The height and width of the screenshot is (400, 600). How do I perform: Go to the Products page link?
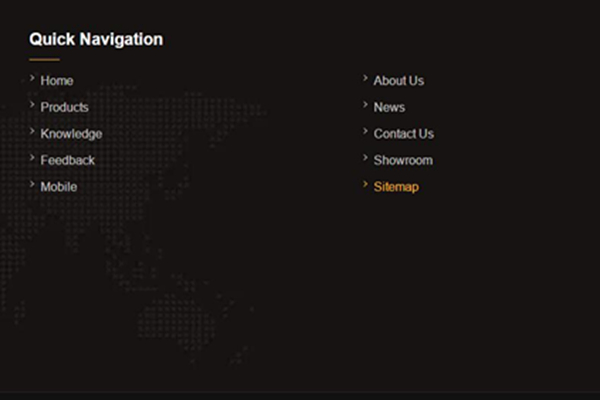[64, 107]
